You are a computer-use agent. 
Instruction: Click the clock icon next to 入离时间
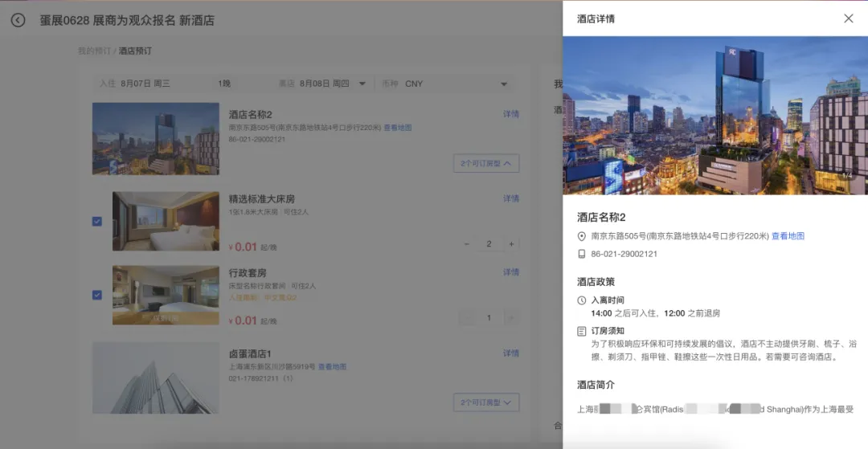[582, 300]
